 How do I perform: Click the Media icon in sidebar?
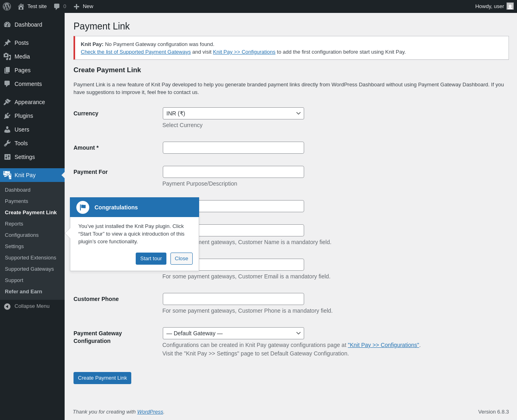coord(7,56)
